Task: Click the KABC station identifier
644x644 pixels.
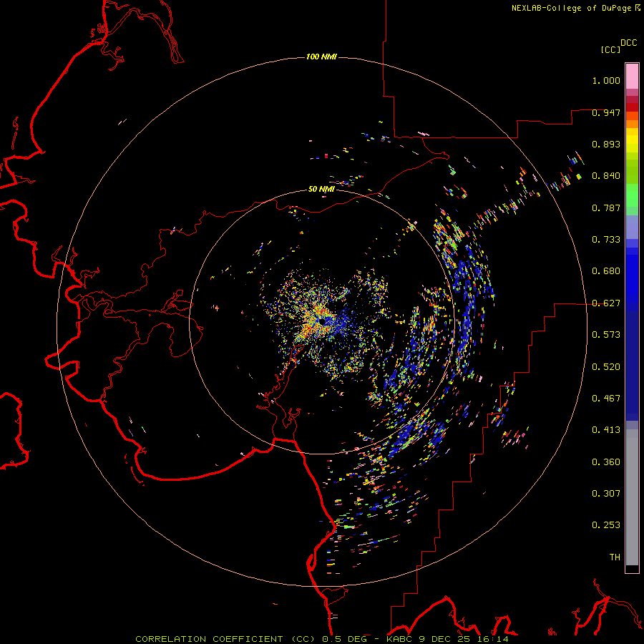Action: pos(401,639)
